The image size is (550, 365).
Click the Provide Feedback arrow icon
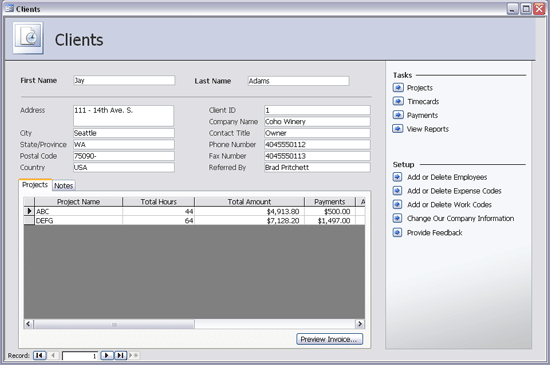pyautogui.click(x=397, y=232)
